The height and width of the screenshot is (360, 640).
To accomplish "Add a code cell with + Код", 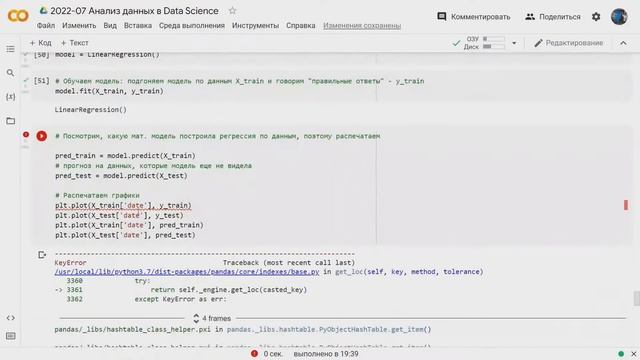I will point(40,43).
